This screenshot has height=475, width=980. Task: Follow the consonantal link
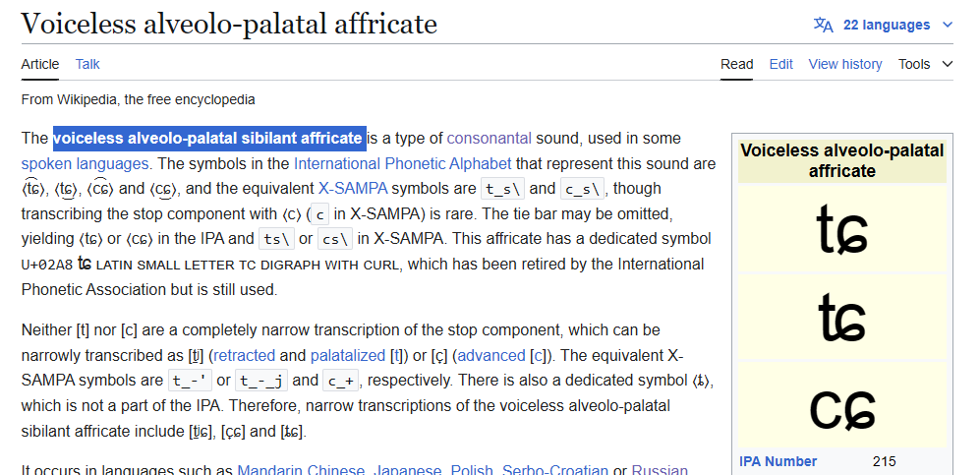(x=490, y=138)
